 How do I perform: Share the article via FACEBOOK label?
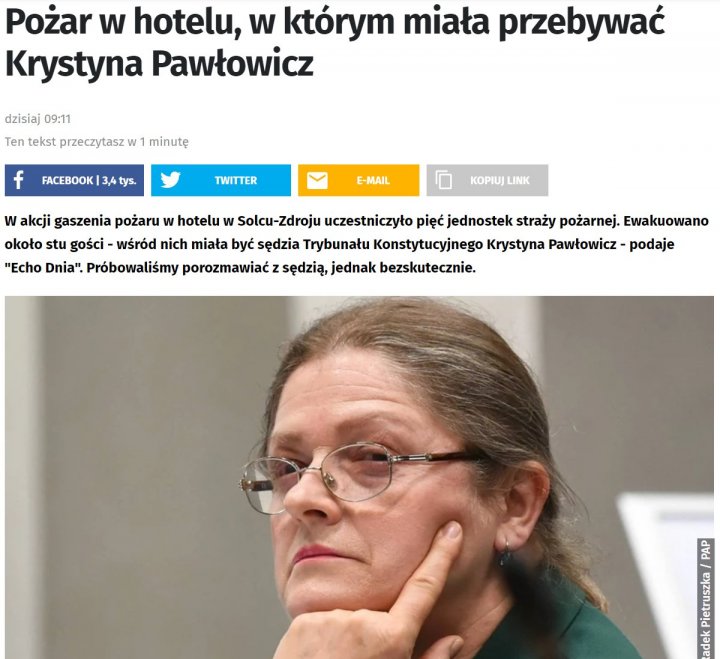point(68,180)
